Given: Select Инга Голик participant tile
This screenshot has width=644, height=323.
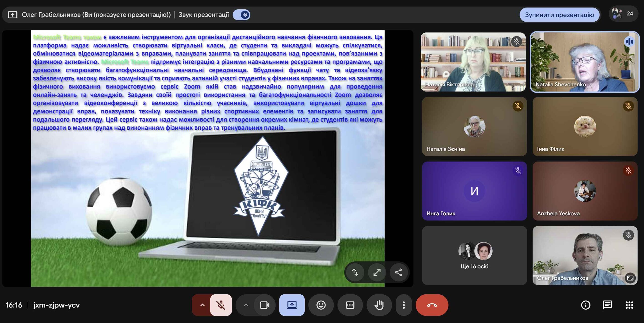Looking at the screenshot, I should (x=474, y=191).
